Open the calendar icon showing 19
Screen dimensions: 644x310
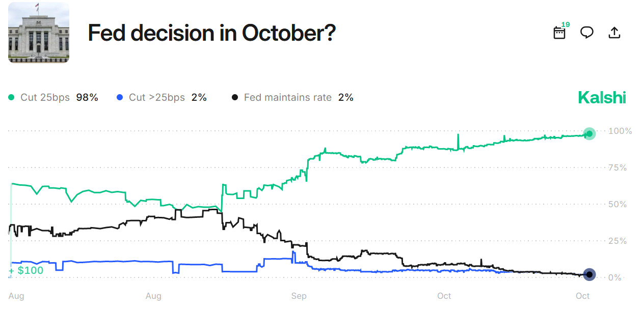pos(559,32)
